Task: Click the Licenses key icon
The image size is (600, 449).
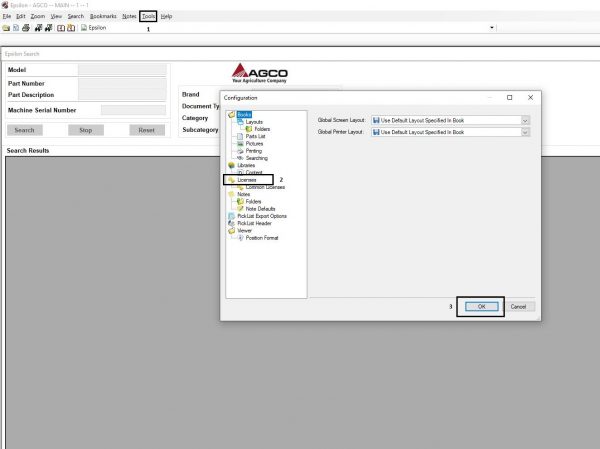Action: point(232,180)
